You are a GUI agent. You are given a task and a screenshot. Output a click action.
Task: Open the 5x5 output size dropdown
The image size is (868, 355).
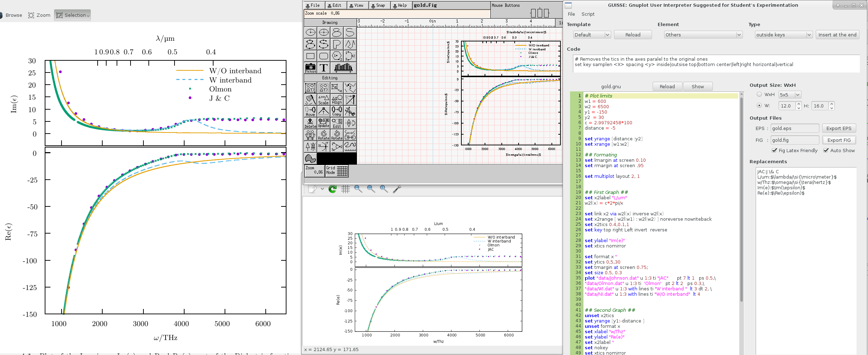coord(790,95)
